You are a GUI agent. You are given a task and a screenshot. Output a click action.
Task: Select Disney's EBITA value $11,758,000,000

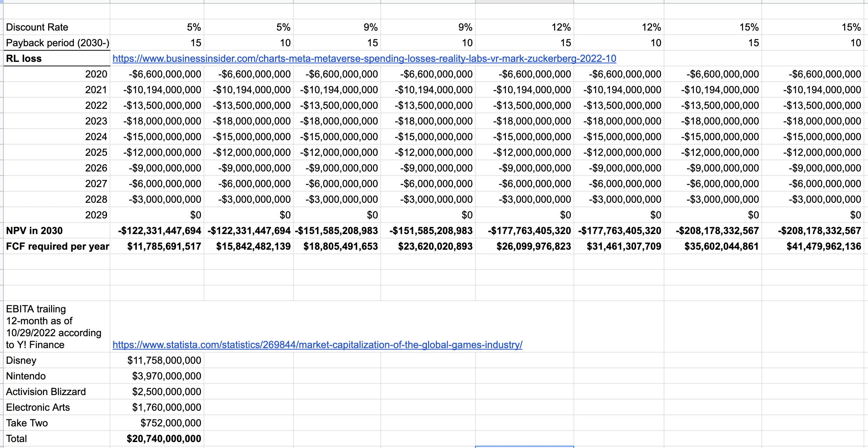tap(157, 360)
